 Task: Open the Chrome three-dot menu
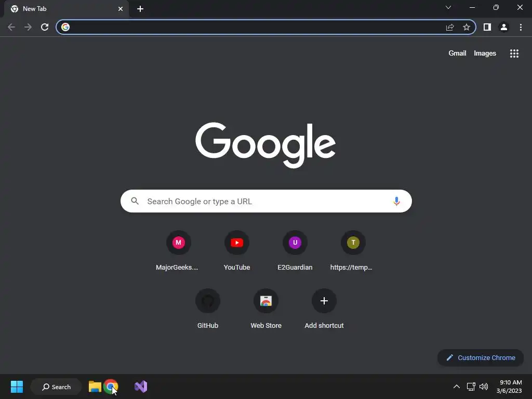pyautogui.click(x=521, y=27)
